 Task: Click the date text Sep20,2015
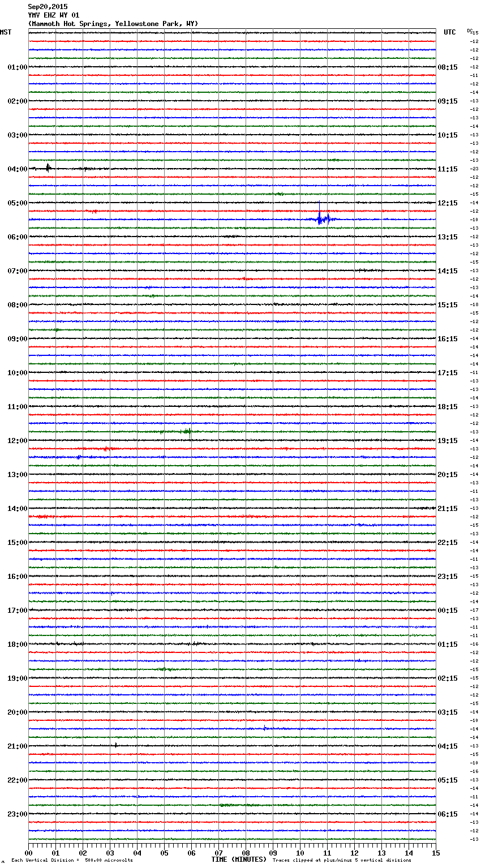48,7
